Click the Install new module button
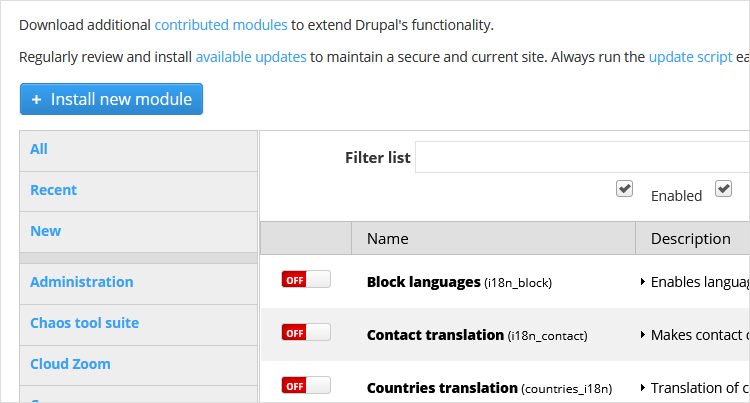 (111, 99)
